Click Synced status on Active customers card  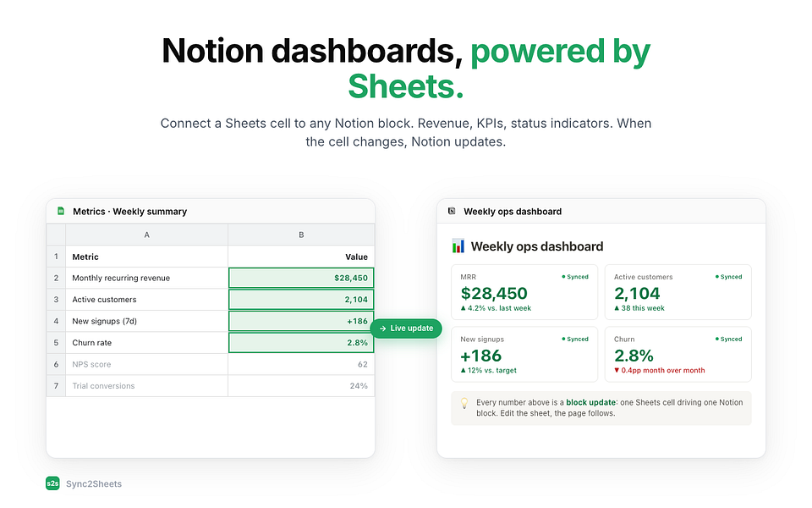[728, 277]
